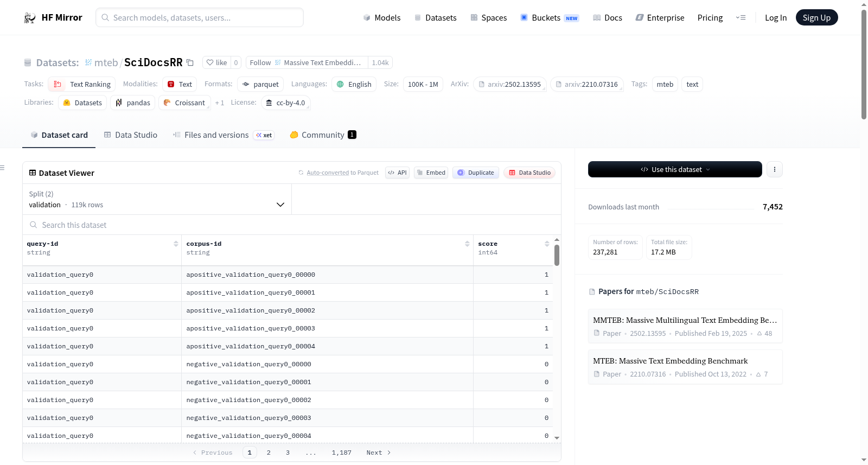This screenshot has width=868, height=465.
Task: Open Data Studio from viewer header
Action: 529,173
